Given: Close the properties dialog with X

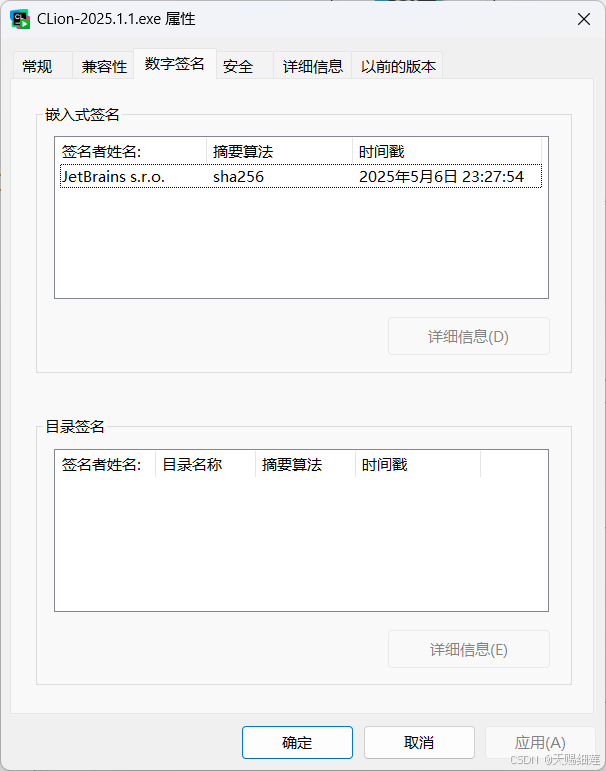Looking at the screenshot, I should pyautogui.click(x=584, y=19).
